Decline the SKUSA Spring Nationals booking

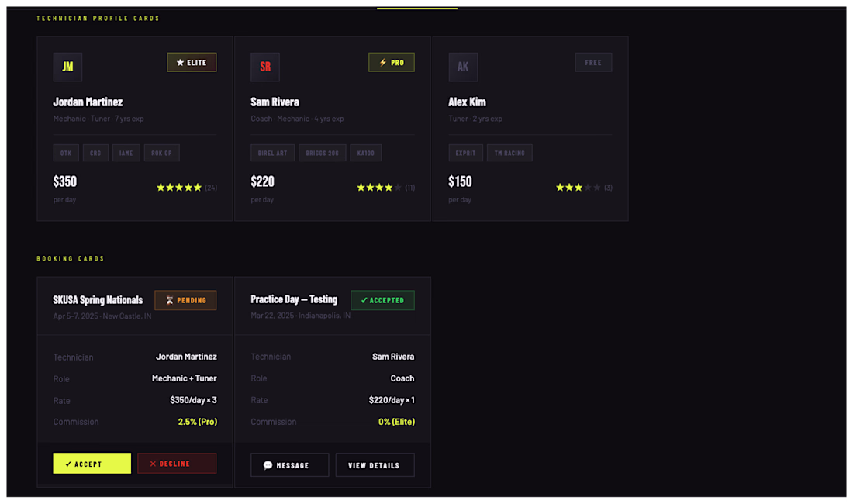tap(177, 464)
